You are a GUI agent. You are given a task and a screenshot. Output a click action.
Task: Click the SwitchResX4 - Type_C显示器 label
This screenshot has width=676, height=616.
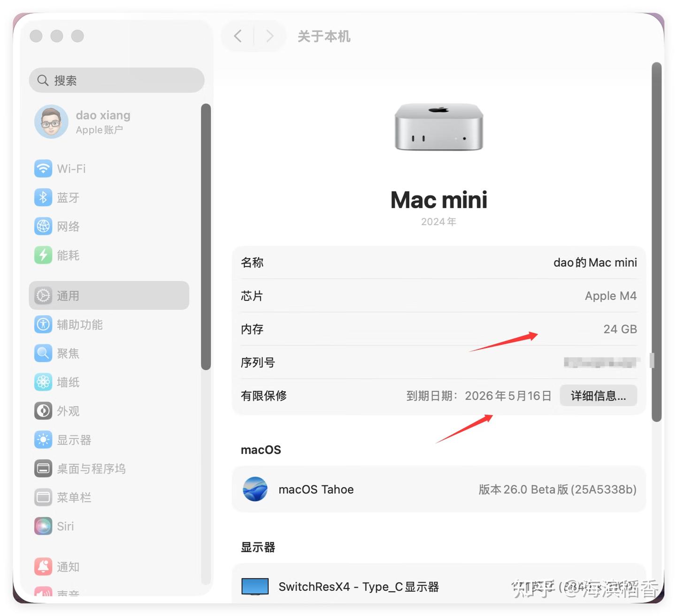point(359,587)
